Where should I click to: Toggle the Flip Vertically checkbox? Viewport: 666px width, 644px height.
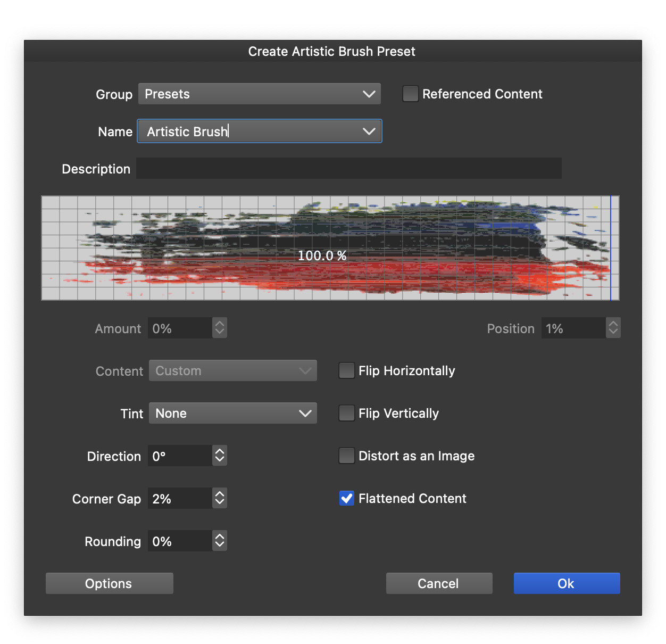347,414
